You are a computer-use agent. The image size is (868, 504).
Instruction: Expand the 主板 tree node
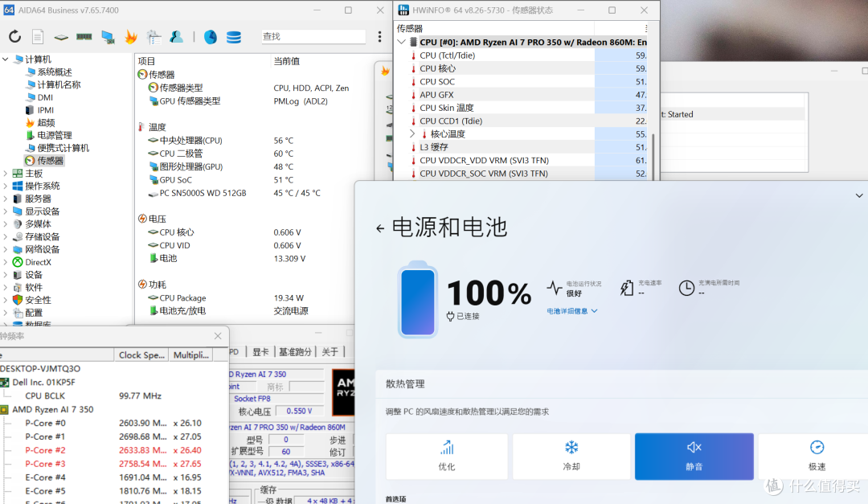(x=6, y=174)
